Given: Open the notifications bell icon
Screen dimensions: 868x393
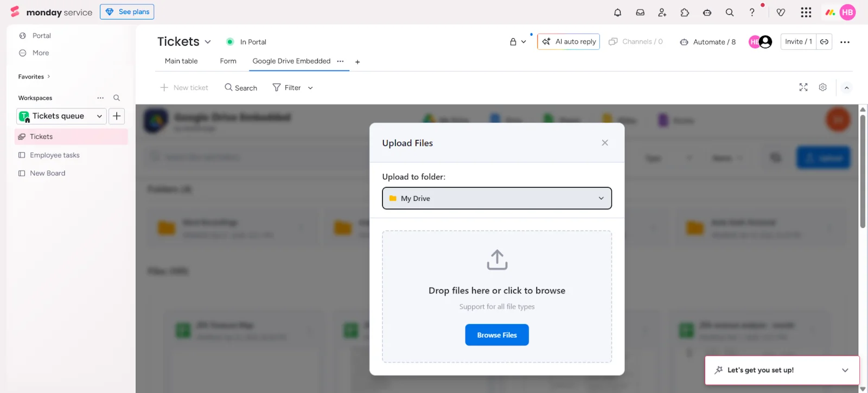Looking at the screenshot, I should [x=617, y=12].
